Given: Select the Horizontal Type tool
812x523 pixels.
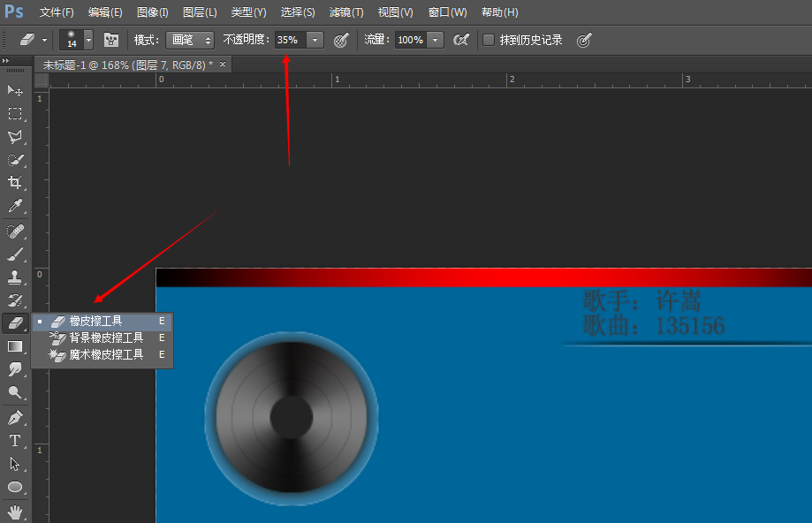Looking at the screenshot, I should pyautogui.click(x=15, y=440).
